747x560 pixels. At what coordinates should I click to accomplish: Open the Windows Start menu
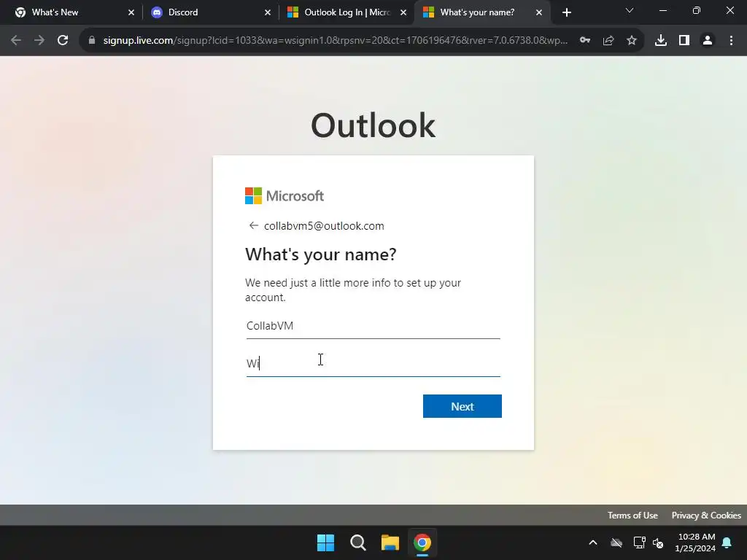326,542
